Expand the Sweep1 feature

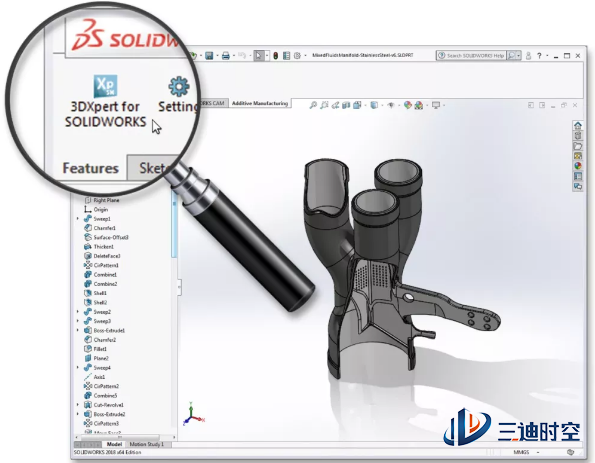[x=78, y=219]
